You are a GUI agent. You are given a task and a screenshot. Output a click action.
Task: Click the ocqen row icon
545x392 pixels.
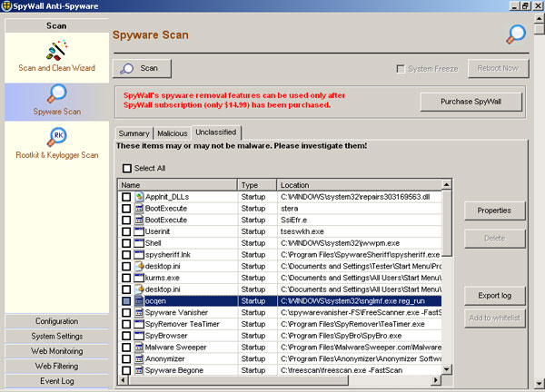[x=139, y=301]
